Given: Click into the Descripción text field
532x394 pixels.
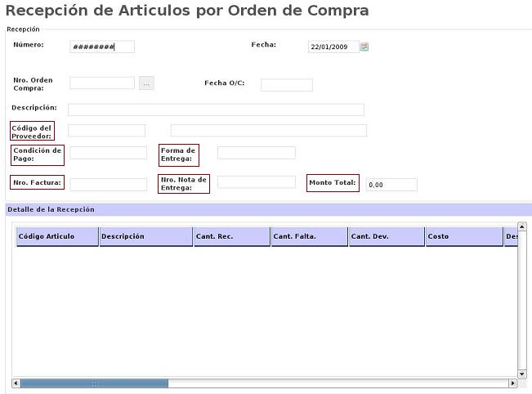Looking at the screenshot, I should pyautogui.click(x=216, y=110).
